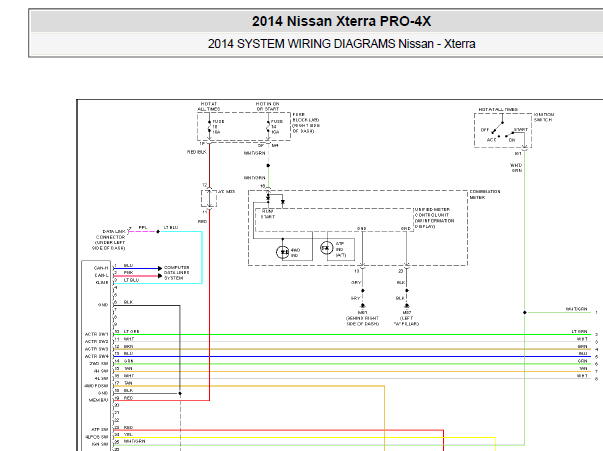Image resolution: width=603 pixels, height=451 pixels.
Task: Select the Fuse 14 symbol in fuse block
Action: (268, 126)
